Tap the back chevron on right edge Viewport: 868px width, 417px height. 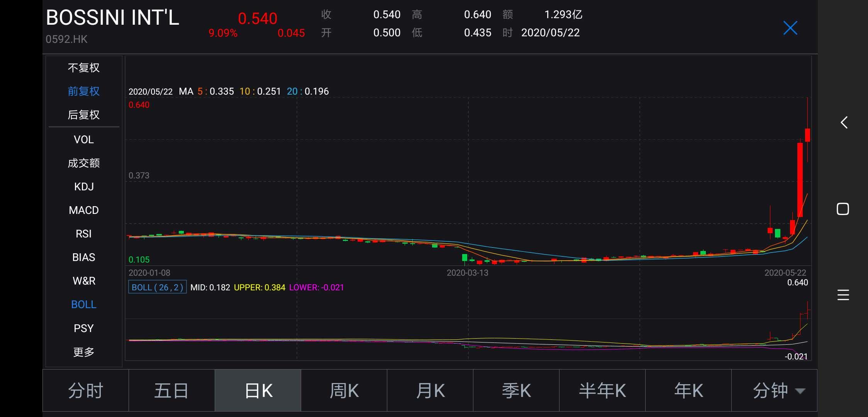(844, 122)
